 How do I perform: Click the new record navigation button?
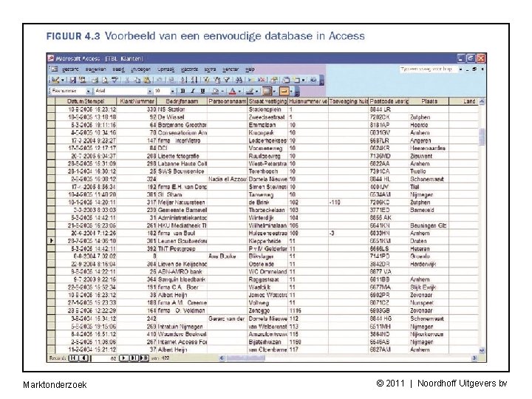point(144,358)
